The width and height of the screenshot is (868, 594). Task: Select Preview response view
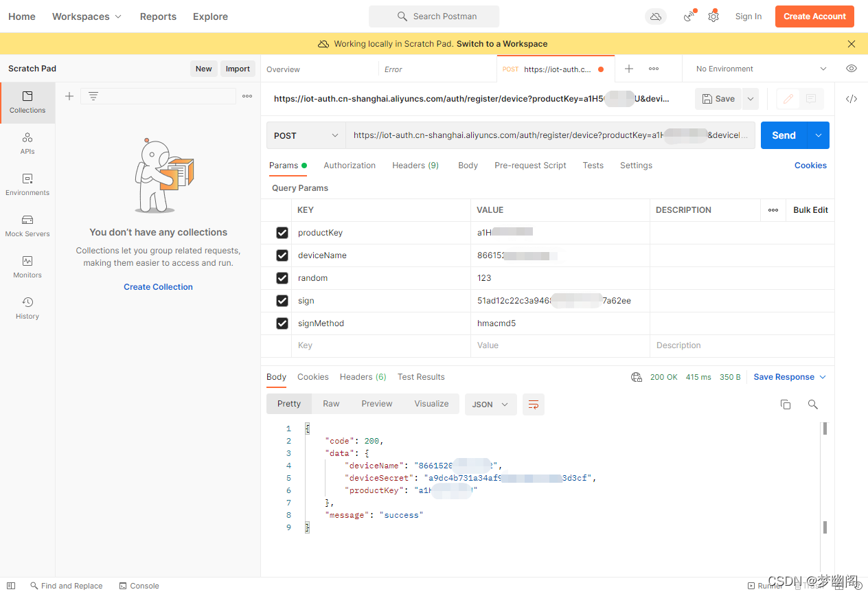tap(377, 404)
